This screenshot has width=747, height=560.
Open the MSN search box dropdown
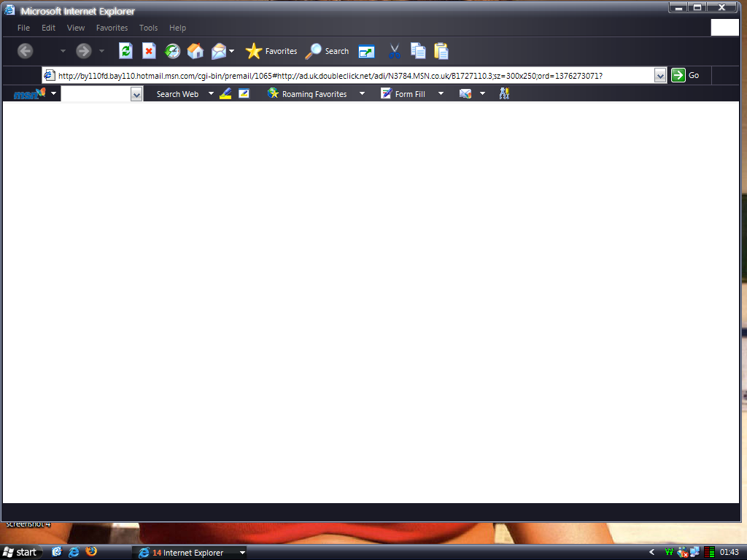(136, 94)
